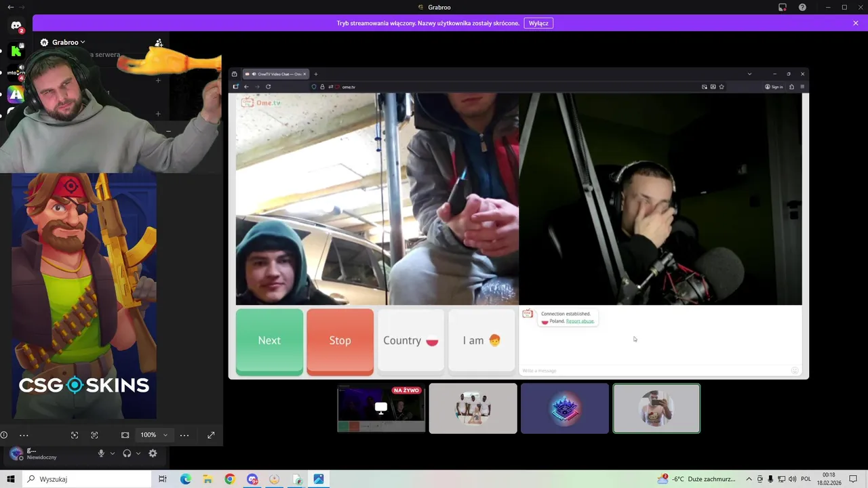The image size is (868, 488).
Task: Open emoji picker in OmeTV chat
Action: pos(795,370)
